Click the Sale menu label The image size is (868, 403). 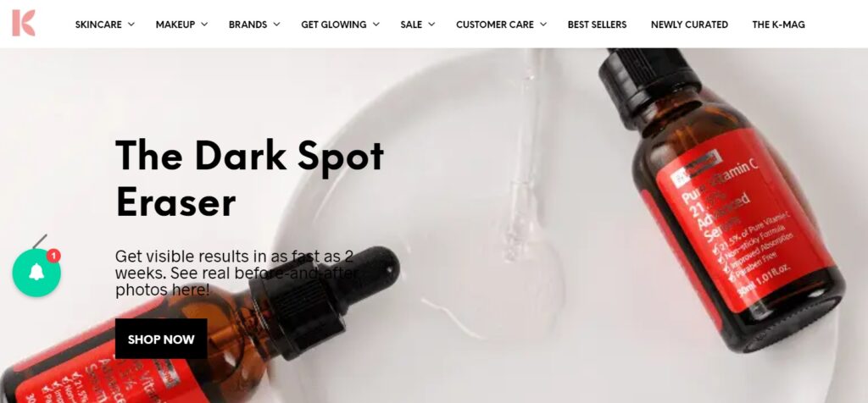pyautogui.click(x=411, y=25)
